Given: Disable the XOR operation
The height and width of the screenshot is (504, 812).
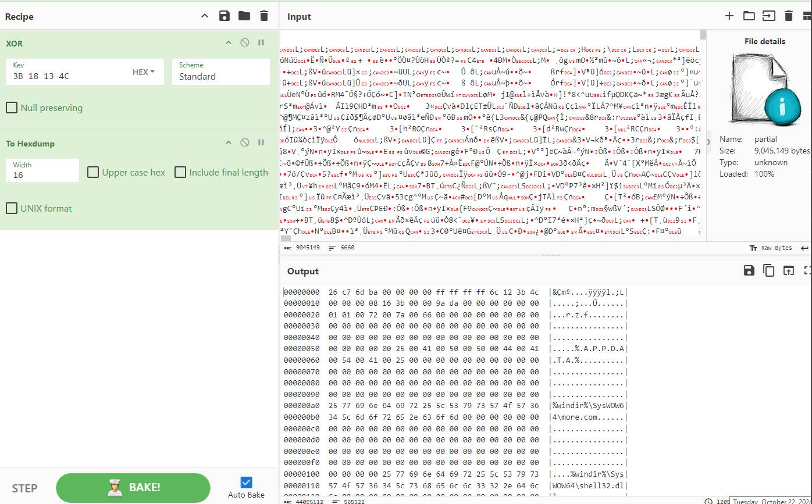Looking at the screenshot, I should tap(245, 42).
